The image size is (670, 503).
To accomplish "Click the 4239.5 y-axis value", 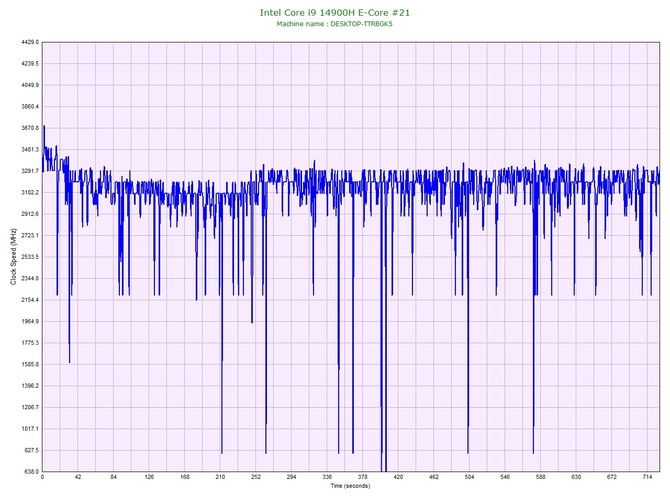I will click(x=30, y=64).
